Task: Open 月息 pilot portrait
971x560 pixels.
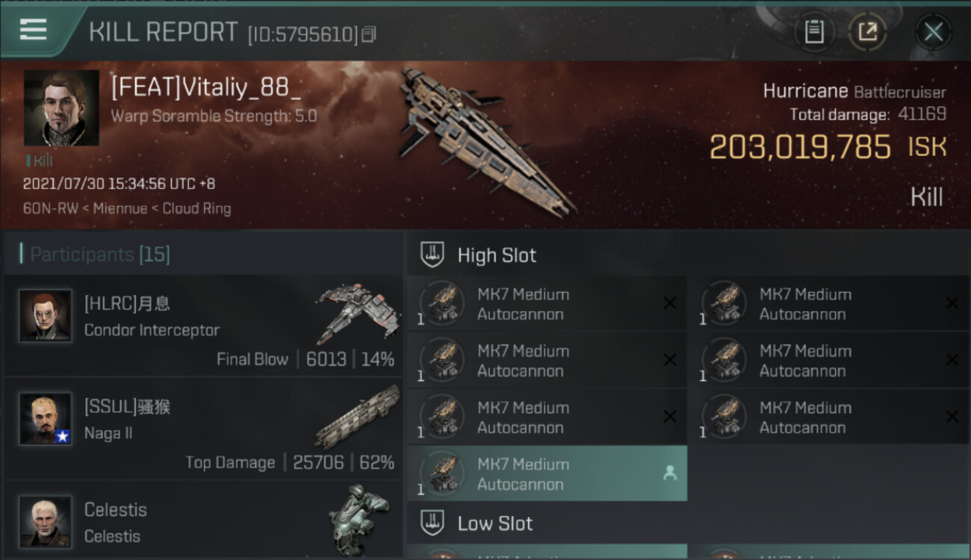Action: pyautogui.click(x=46, y=315)
